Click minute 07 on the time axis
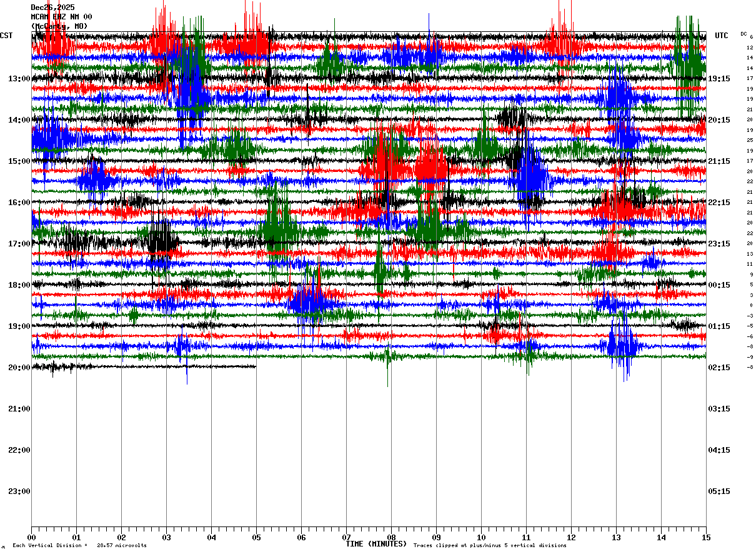 (x=346, y=537)
